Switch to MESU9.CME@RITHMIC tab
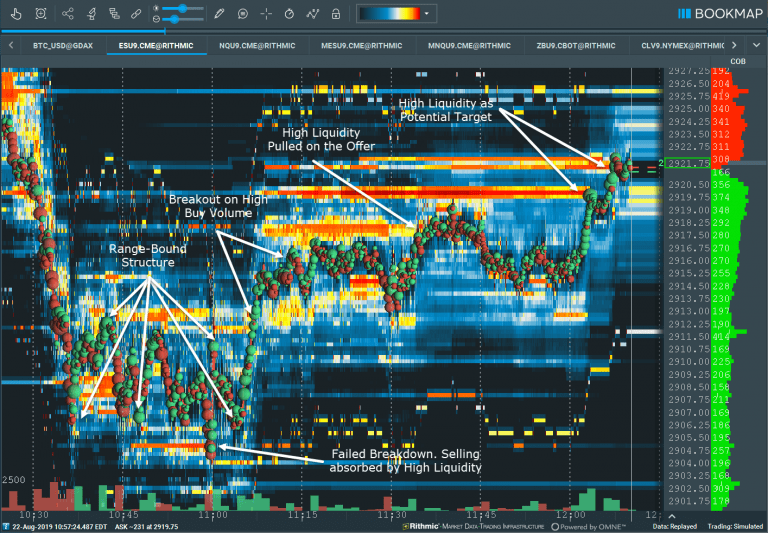 pos(361,46)
